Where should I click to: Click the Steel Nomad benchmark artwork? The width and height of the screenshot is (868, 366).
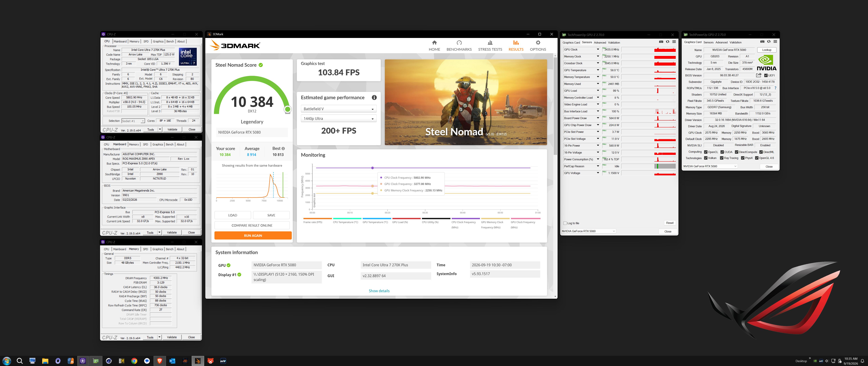click(466, 102)
